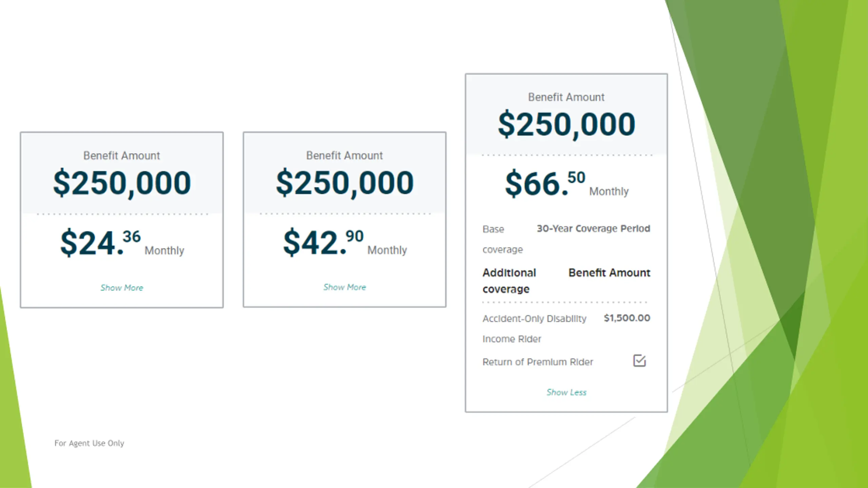Screen dimensions: 868x488
Task: Click the Return of Premium Rider label
Action: coord(538,362)
